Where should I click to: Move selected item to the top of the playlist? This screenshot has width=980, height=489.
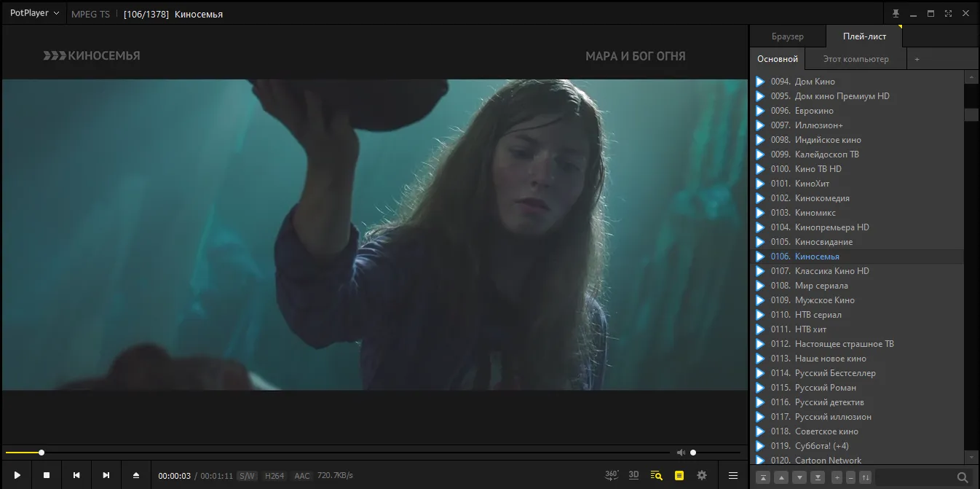pyautogui.click(x=763, y=478)
